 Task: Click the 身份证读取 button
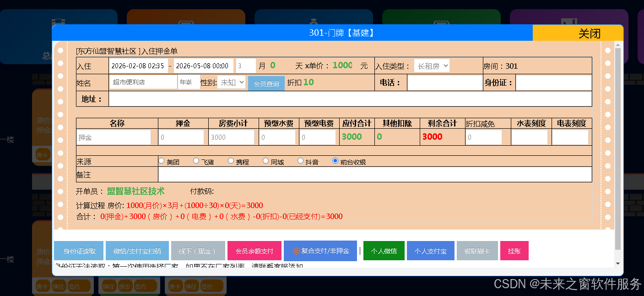[79, 251]
